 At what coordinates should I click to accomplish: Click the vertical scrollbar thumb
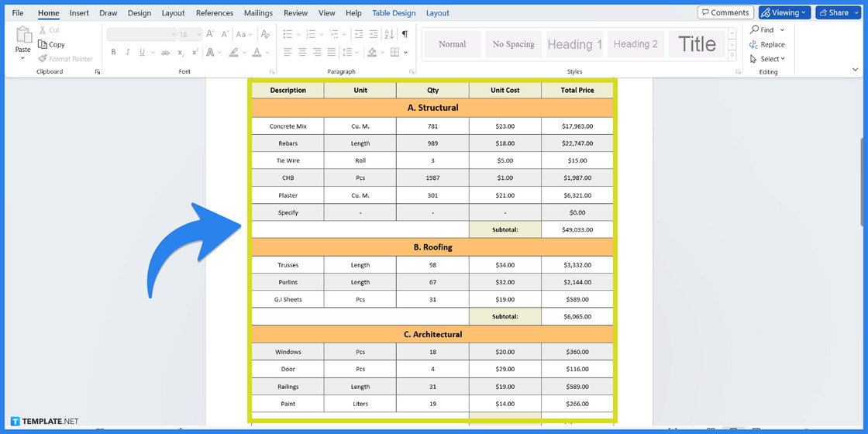point(863,181)
